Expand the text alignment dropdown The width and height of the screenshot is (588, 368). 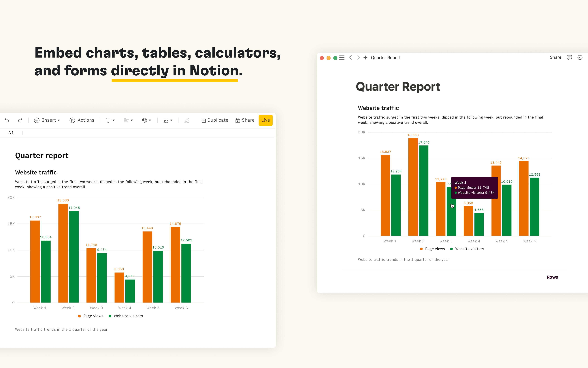(128, 120)
